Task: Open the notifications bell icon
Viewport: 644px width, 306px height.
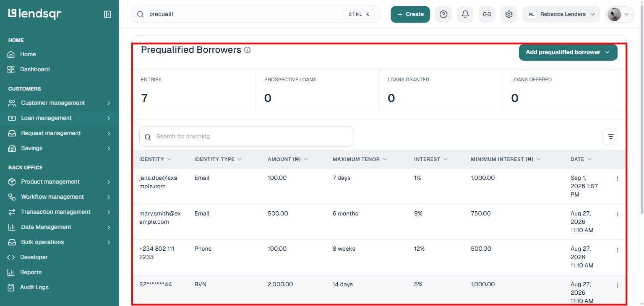Action: coord(465,14)
